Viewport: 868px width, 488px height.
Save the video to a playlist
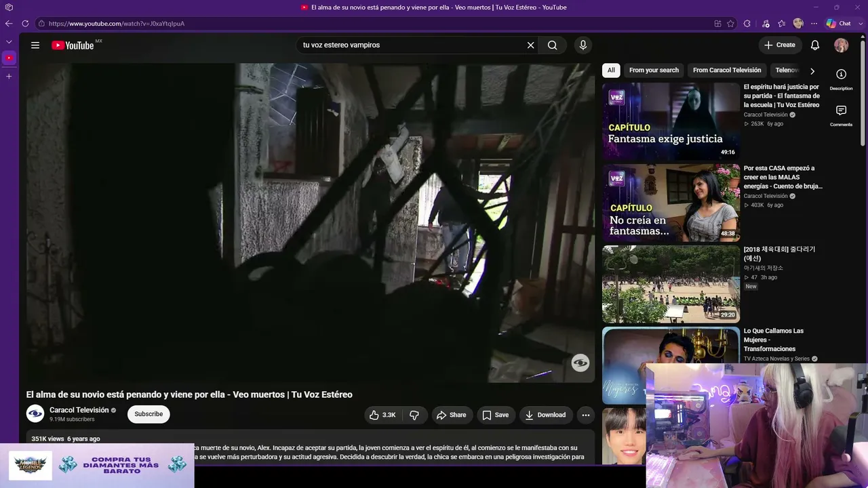coord(496,415)
